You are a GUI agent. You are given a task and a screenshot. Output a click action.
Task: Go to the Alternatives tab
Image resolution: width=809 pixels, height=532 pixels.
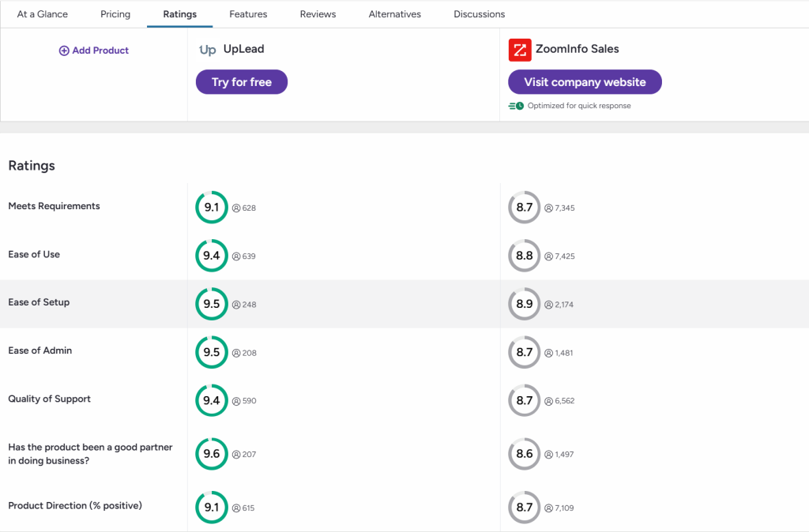coord(394,14)
